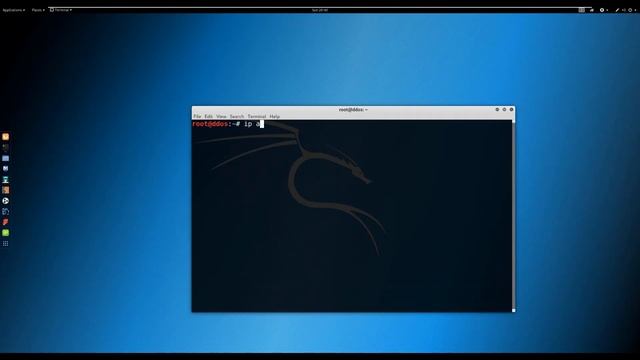Open the Applications menu in the top bar
This screenshot has width=640, height=360.
[13, 10]
